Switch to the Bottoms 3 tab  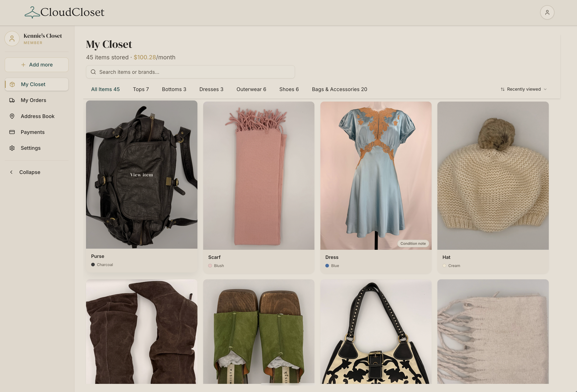click(x=174, y=89)
